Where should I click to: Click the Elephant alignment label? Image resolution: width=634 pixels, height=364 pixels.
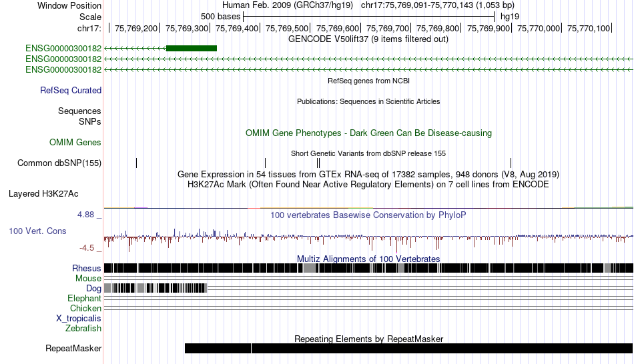click(x=85, y=299)
